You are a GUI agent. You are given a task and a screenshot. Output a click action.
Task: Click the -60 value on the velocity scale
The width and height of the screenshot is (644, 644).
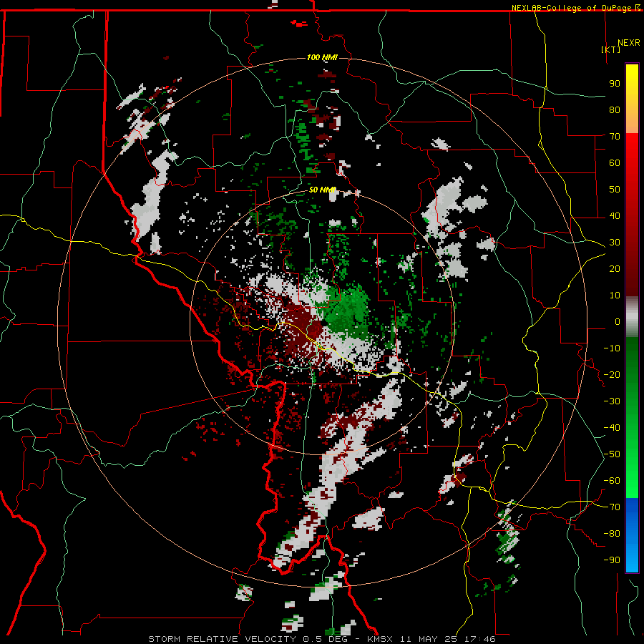click(612, 481)
